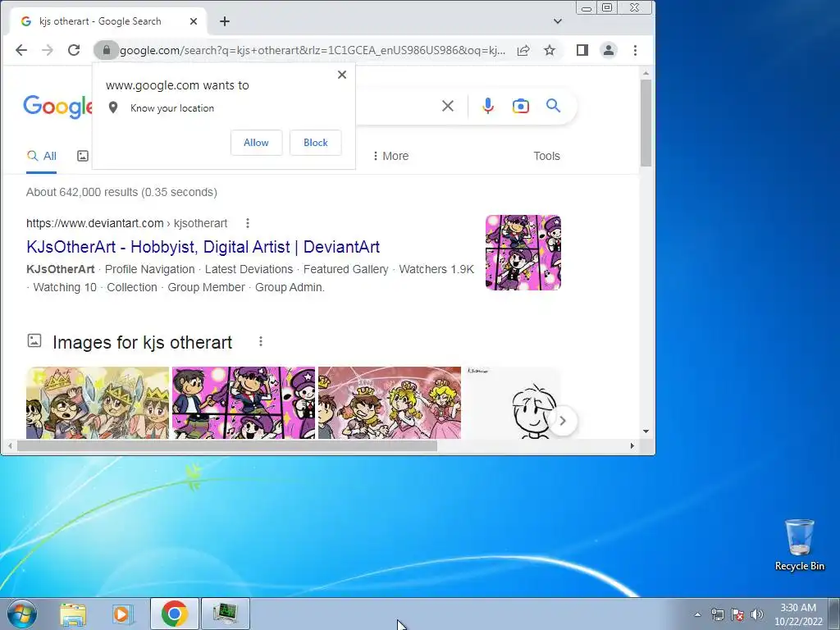Click the vertical scrollbar up arrow

[x=646, y=73]
